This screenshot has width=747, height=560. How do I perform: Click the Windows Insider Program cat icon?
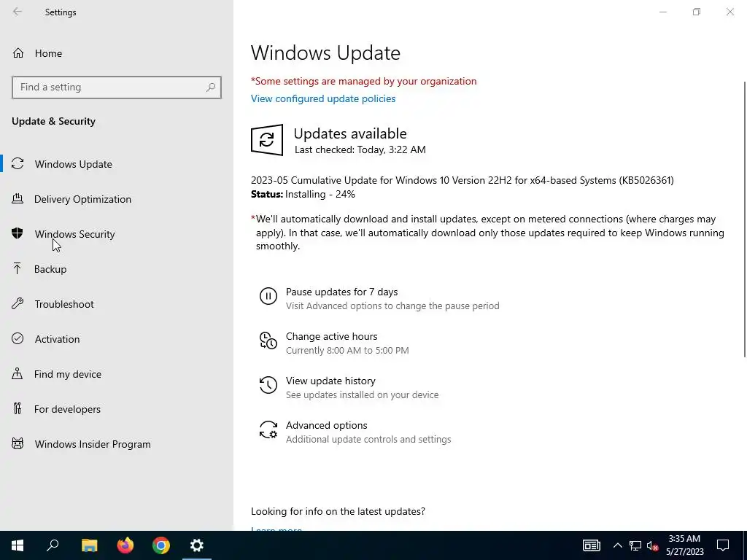tap(18, 444)
